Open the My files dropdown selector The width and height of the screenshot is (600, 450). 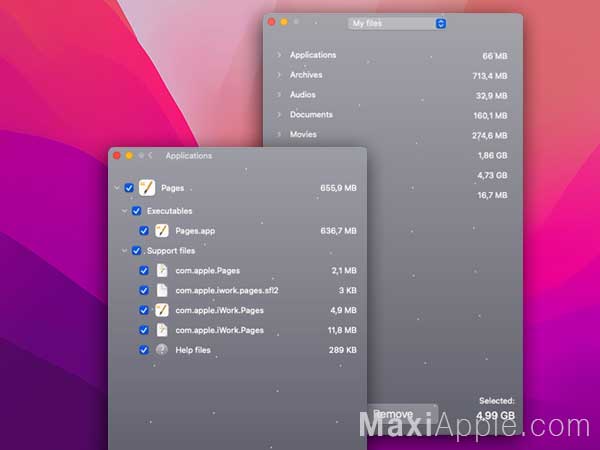pyautogui.click(x=397, y=23)
